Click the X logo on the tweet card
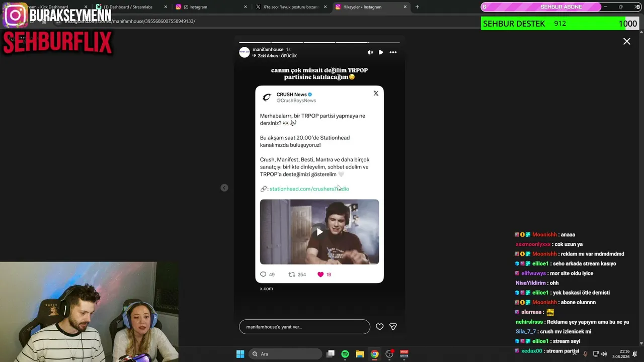This screenshot has height=362, width=644. [376, 94]
